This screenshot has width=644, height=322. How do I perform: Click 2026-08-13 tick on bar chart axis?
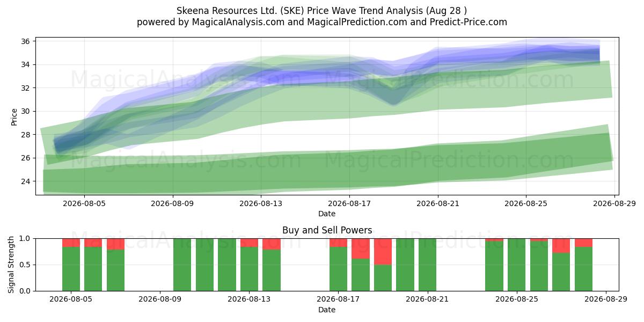(249, 299)
